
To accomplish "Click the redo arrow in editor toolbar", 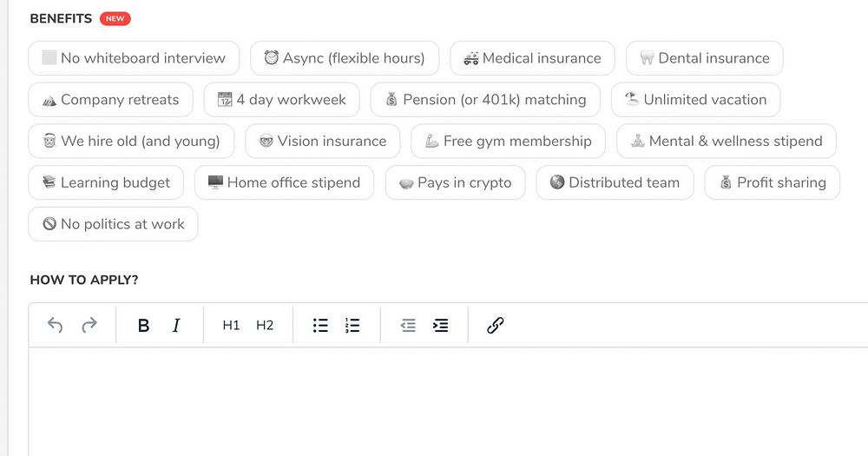I will click(89, 326).
